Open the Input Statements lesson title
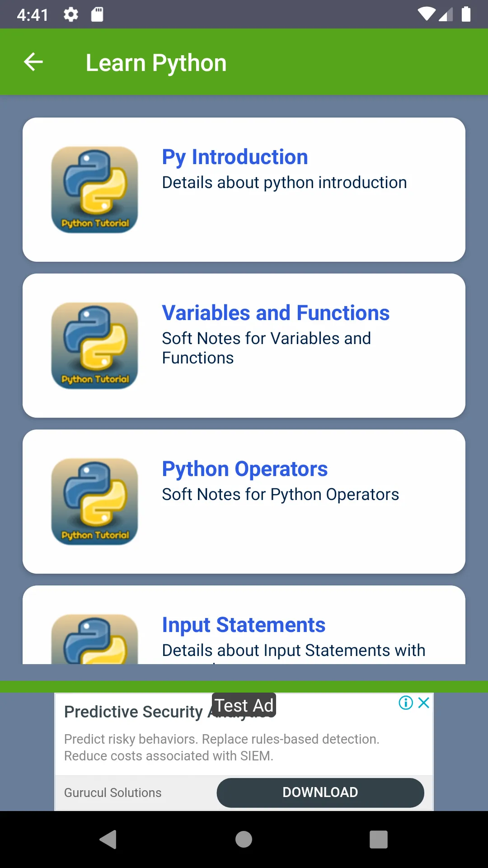 pos(244,625)
